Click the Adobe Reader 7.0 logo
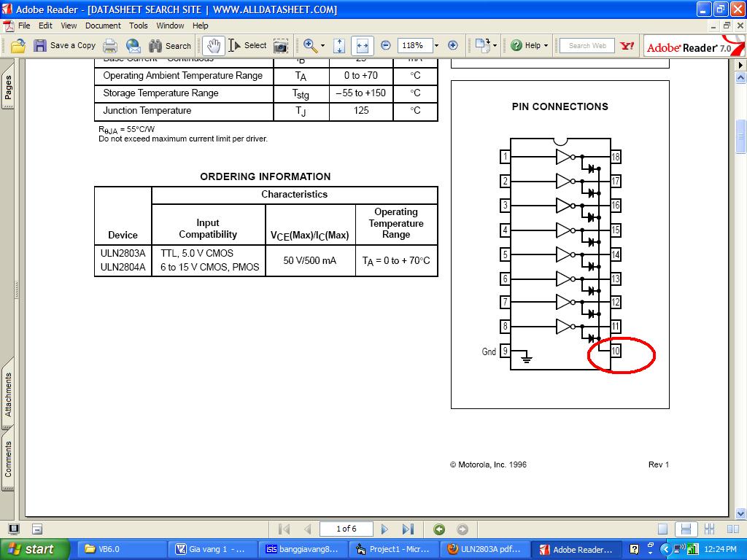 coord(693,47)
